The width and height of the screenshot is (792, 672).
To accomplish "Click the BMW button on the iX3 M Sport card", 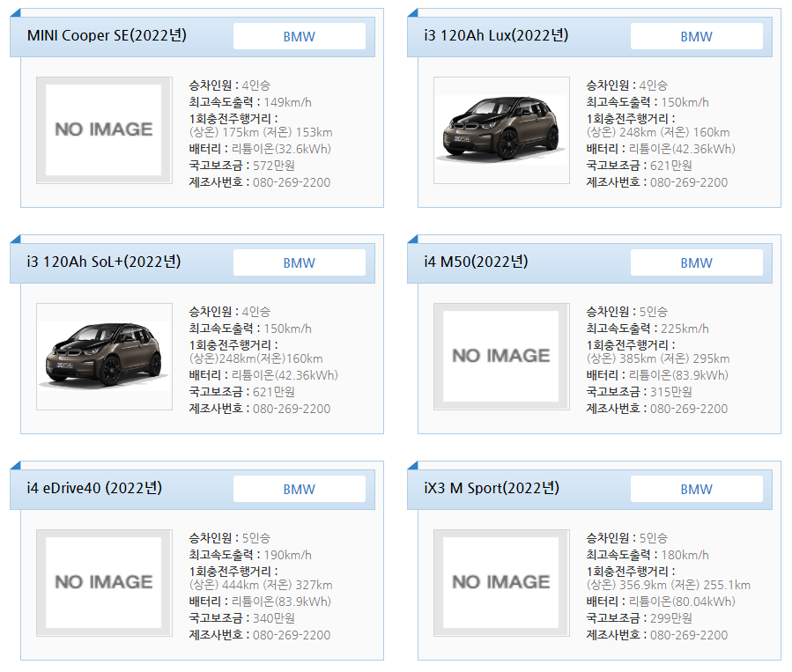I will (x=697, y=489).
